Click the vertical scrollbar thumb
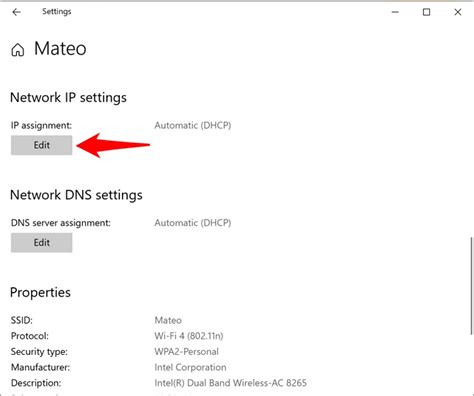 tap(471, 286)
